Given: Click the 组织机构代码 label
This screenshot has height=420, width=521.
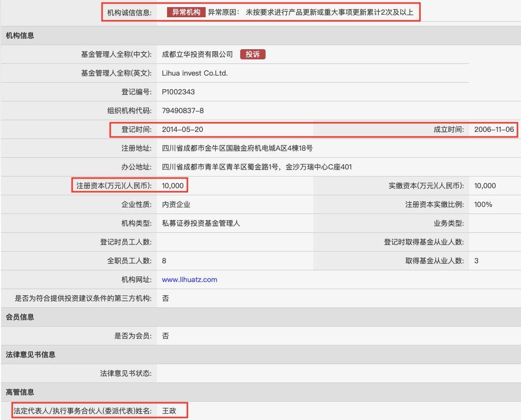Looking at the screenshot, I should coord(129,111).
